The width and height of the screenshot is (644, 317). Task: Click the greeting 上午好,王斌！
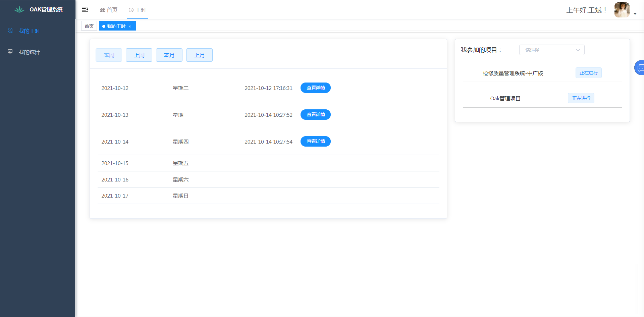587,10
